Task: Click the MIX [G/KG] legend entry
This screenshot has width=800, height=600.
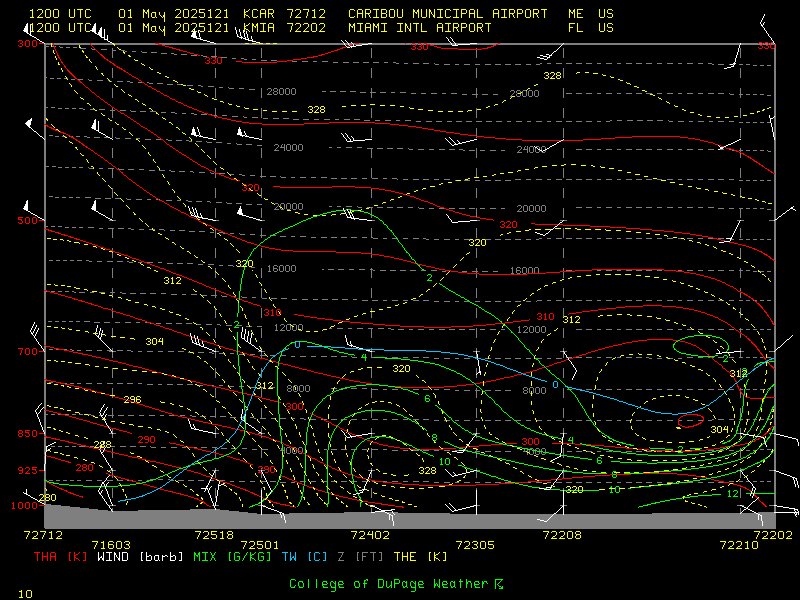Action: pyautogui.click(x=232, y=557)
